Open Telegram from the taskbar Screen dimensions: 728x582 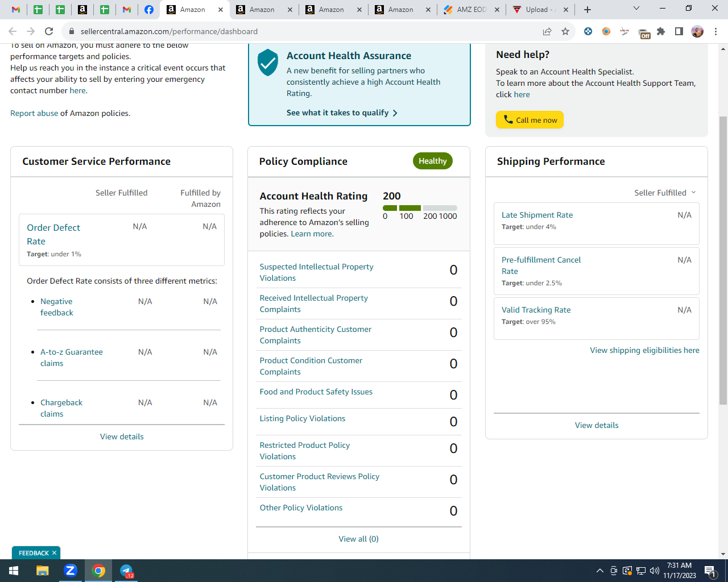click(x=126, y=571)
